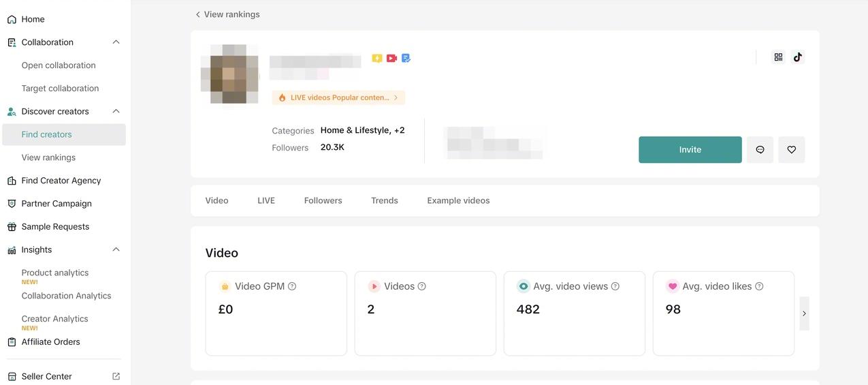Image resolution: width=868 pixels, height=385 pixels.
Task: Click the blue verified document badge
Action: coord(406,59)
